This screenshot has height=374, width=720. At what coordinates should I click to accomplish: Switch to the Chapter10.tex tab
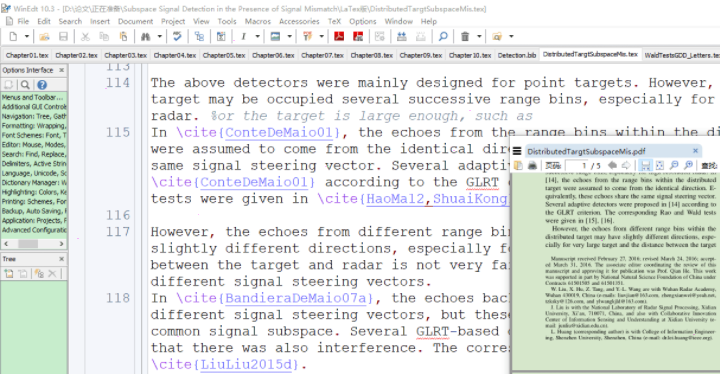click(x=470, y=55)
